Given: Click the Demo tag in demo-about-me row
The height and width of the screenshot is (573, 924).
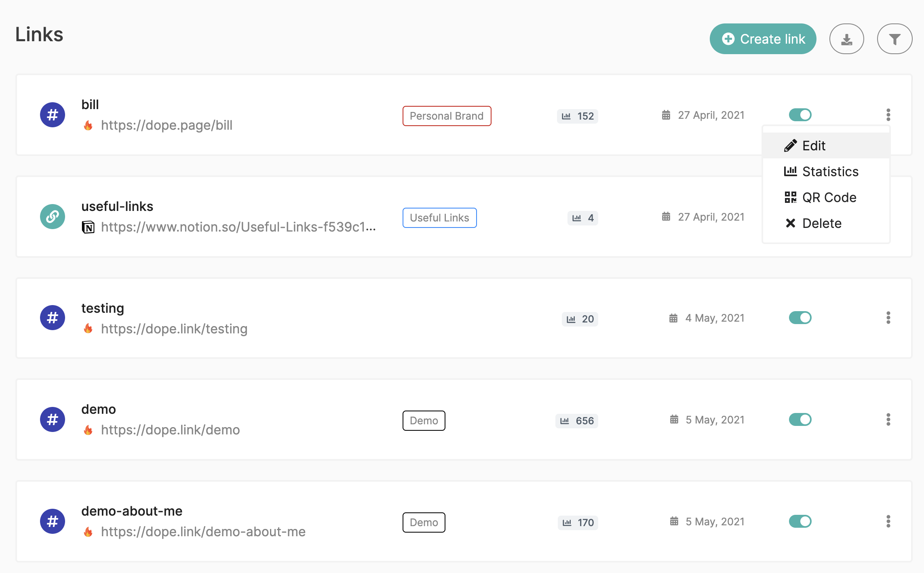Looking at the screenshot, I should point(424,522).
